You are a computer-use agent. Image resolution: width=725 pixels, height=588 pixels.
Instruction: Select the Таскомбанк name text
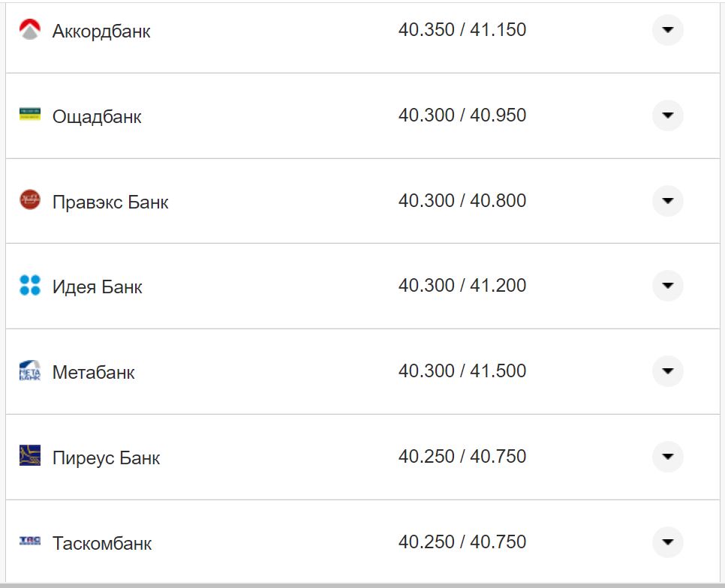[102, 543]
